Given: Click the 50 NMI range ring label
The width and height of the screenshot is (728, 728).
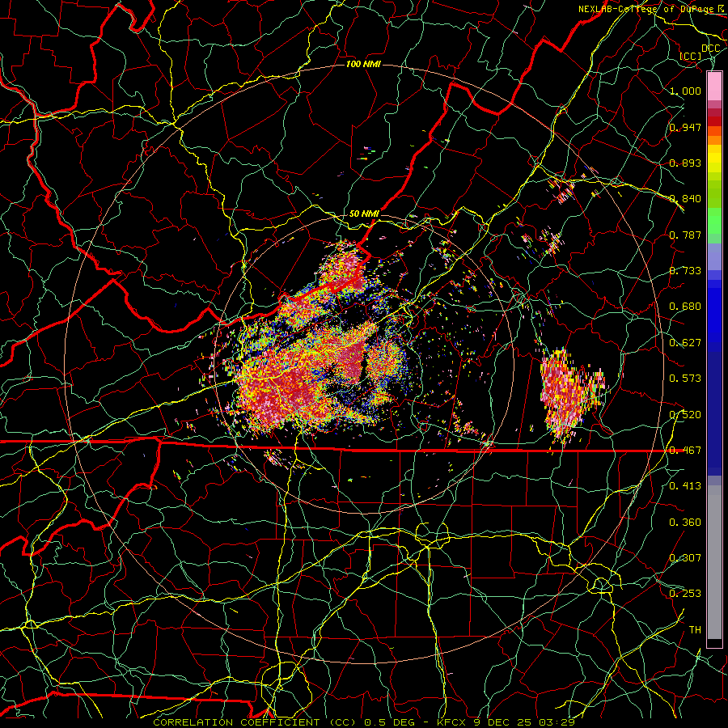Looking at the screenshot, I should (x=364, y=214).
